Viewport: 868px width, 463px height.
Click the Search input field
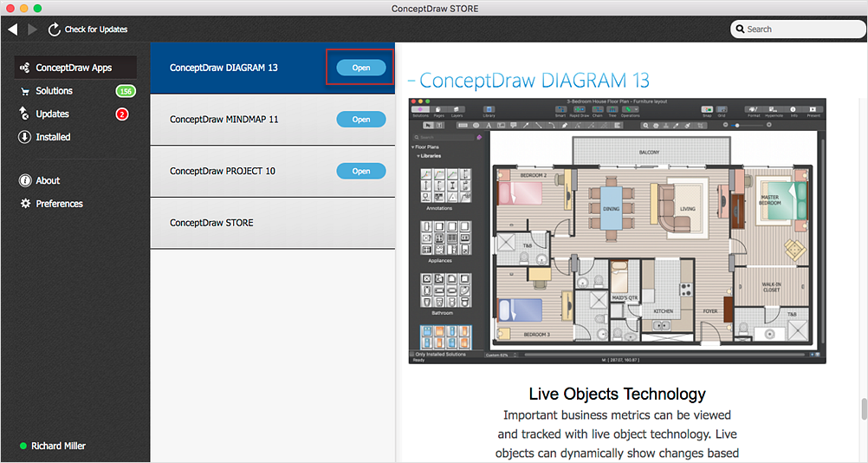[x=798, y=29]
